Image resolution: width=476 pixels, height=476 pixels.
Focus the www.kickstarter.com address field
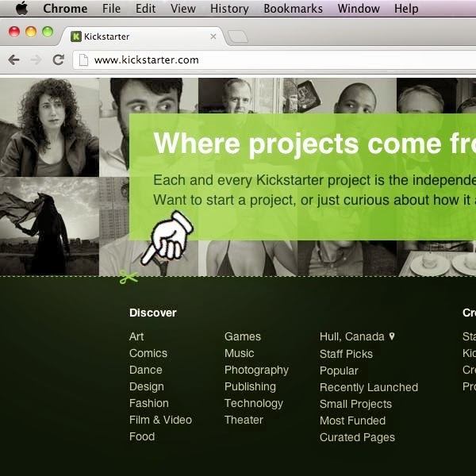coord(274,59)
